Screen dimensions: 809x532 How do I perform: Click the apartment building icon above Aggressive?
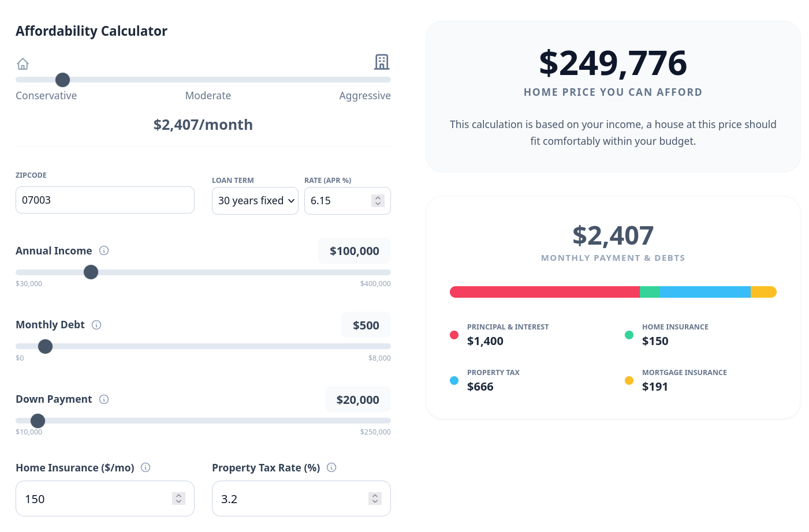[381, 62]
